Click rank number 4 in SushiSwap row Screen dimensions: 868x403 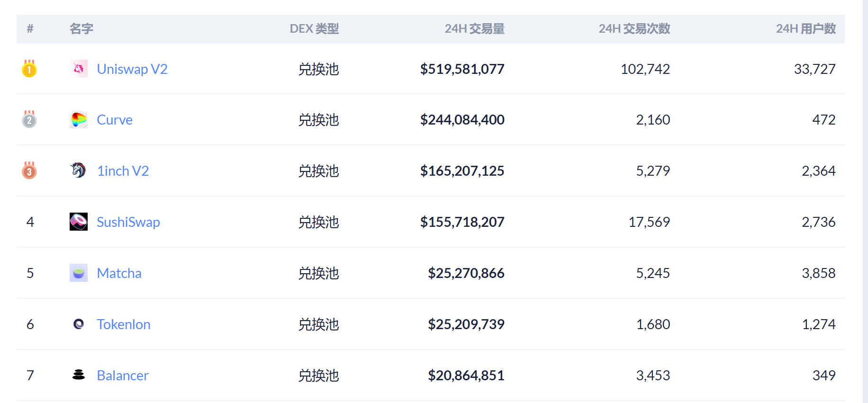click(x=30, y=222)
